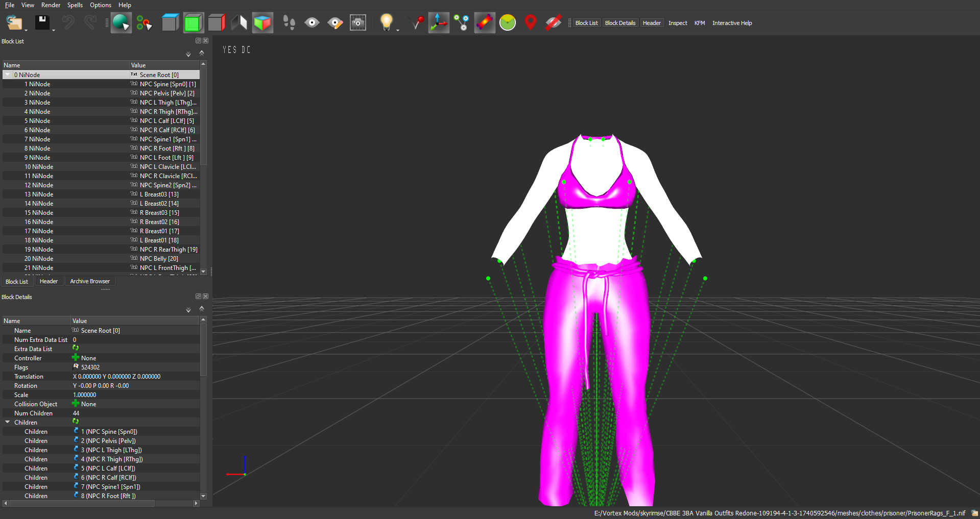The height and width of the screenshot is (519, 980).
Task: Click the Interactive Help toolbar button
Action: [x=732, y=23]
